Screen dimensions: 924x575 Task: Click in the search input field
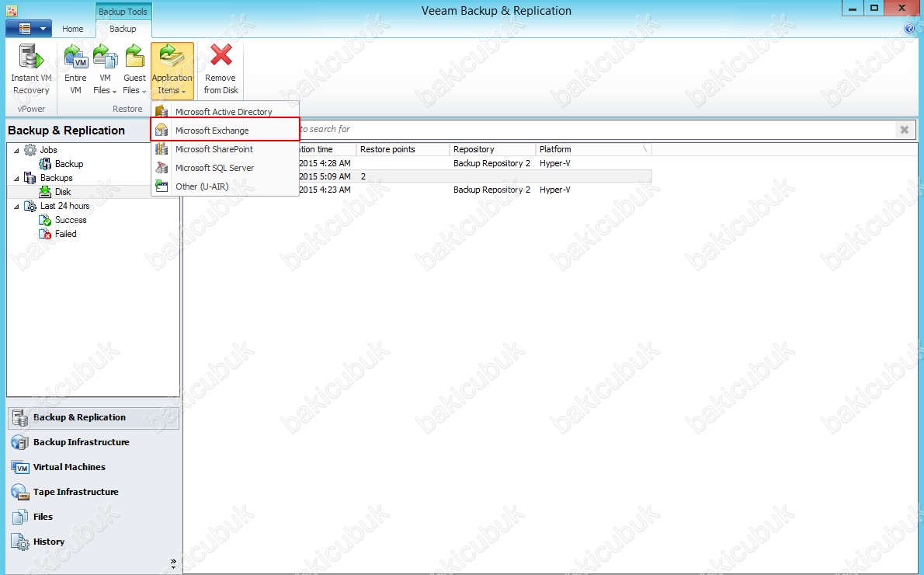click(x=596, y=129)
